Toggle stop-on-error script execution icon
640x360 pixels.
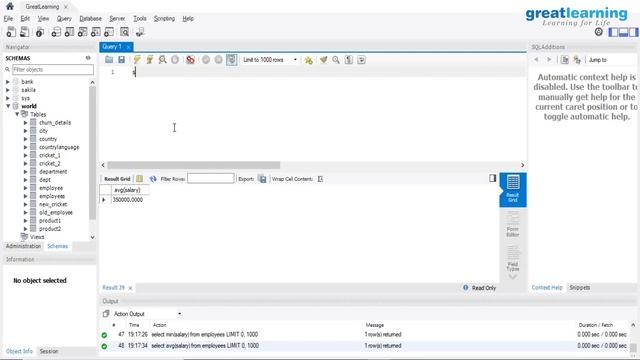pos(190,60)
